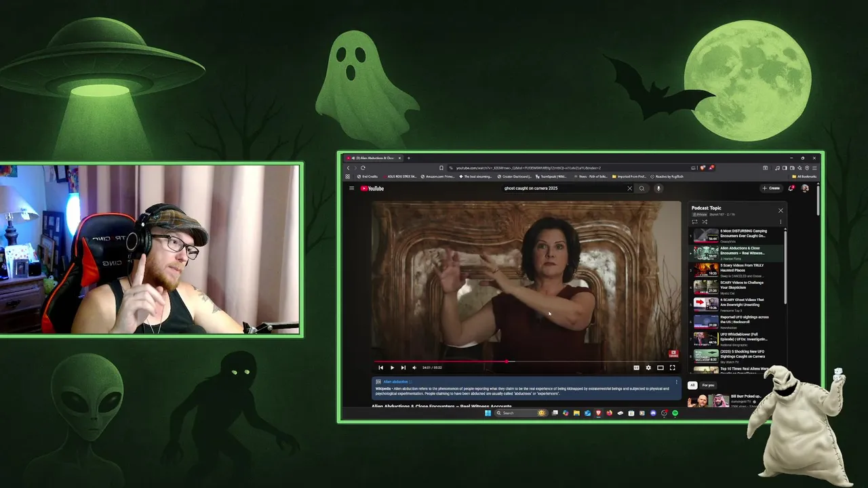The image size is (868, 488).
Task: Open a new browser tab with plus
Action: (409, 158)
